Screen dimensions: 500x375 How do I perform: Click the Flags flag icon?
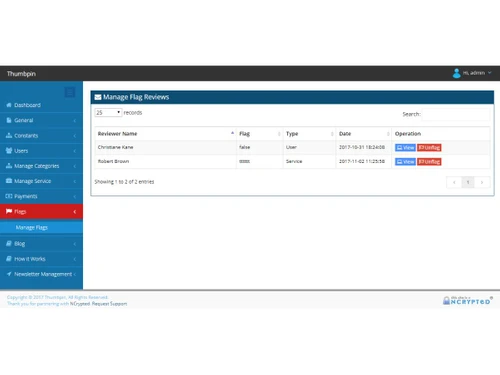(x=9, y=211)
